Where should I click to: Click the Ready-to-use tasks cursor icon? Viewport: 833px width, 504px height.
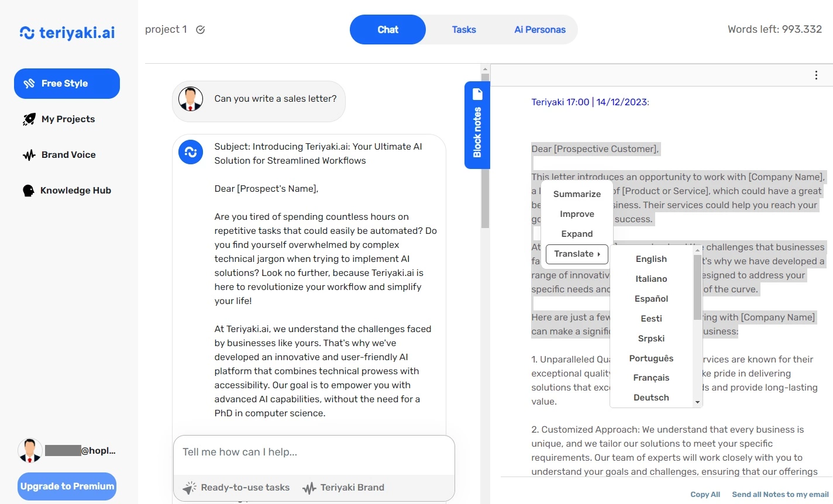click(189, 488)
